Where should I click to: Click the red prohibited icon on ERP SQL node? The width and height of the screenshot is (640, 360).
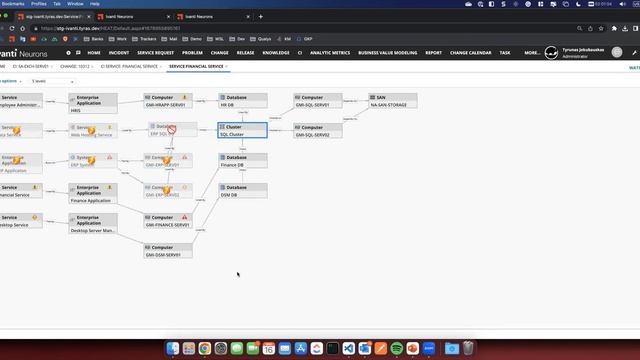pyautogui.click(x=172, y=129)
